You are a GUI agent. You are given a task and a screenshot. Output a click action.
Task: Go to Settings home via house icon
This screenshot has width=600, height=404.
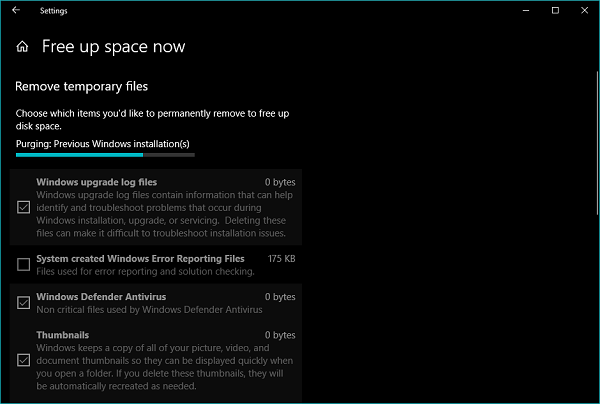(22, 47)
